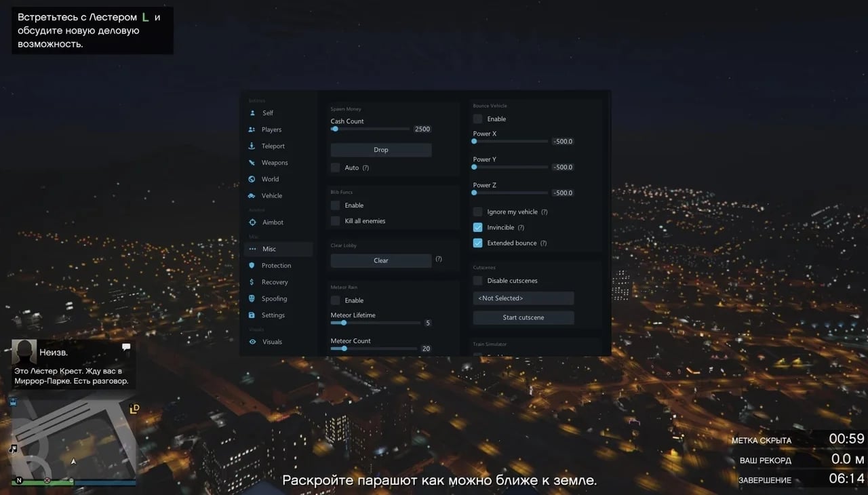Enable Blib Funcs checkbox
The height and width of the screenshot is (495, 868).
coord(335,205)
